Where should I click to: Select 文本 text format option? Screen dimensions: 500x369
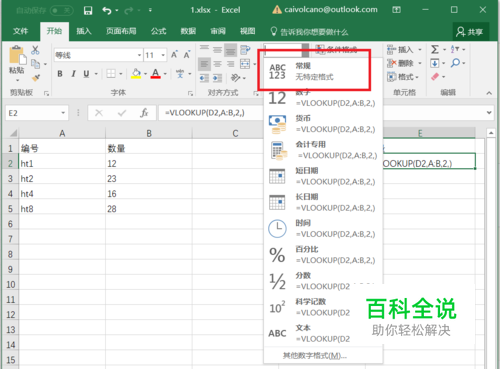(x=323, y=333)
